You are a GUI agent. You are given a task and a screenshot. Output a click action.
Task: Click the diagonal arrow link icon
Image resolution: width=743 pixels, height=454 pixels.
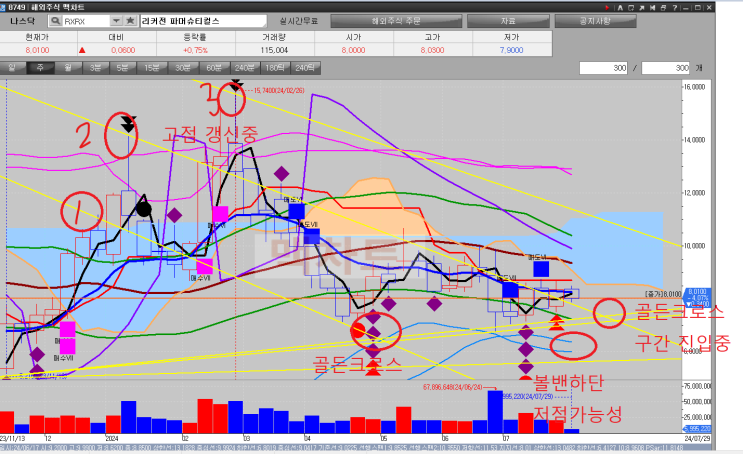(x=642, y=8)
